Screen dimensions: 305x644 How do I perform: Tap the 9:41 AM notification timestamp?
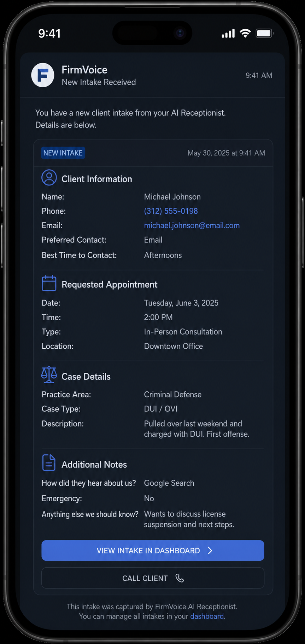click(259, 75)
